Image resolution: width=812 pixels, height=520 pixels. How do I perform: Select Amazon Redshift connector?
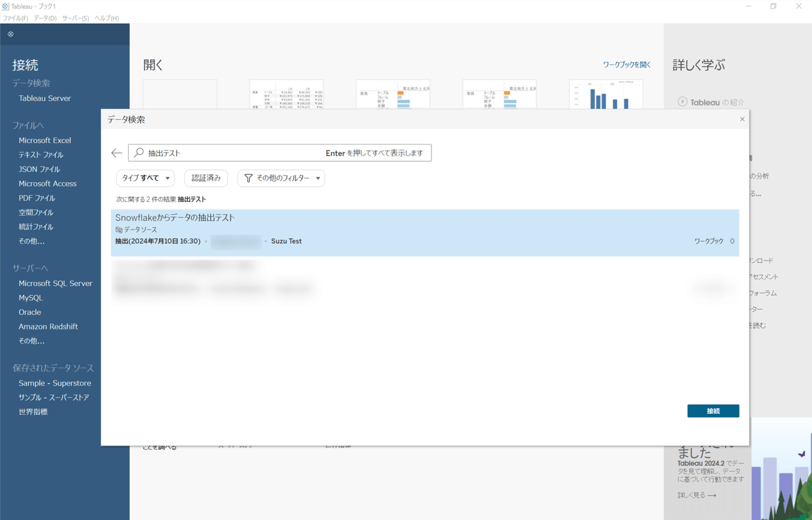pyautogui.click(x=48, y=327)
